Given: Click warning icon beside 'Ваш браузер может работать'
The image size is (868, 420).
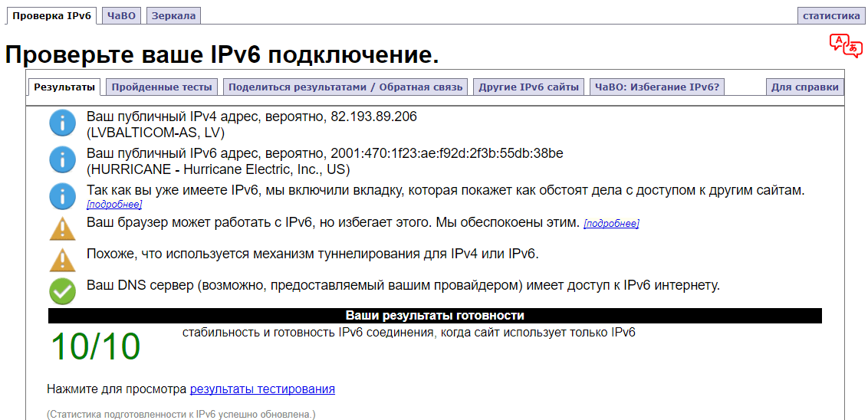Looking at the screenshot, I should tap(62, 228).
